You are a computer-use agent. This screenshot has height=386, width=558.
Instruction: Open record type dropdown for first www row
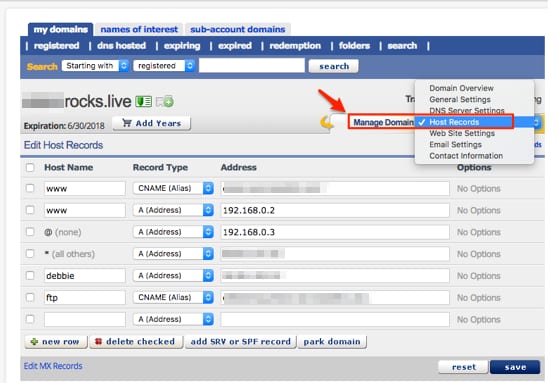pos(173,188)
